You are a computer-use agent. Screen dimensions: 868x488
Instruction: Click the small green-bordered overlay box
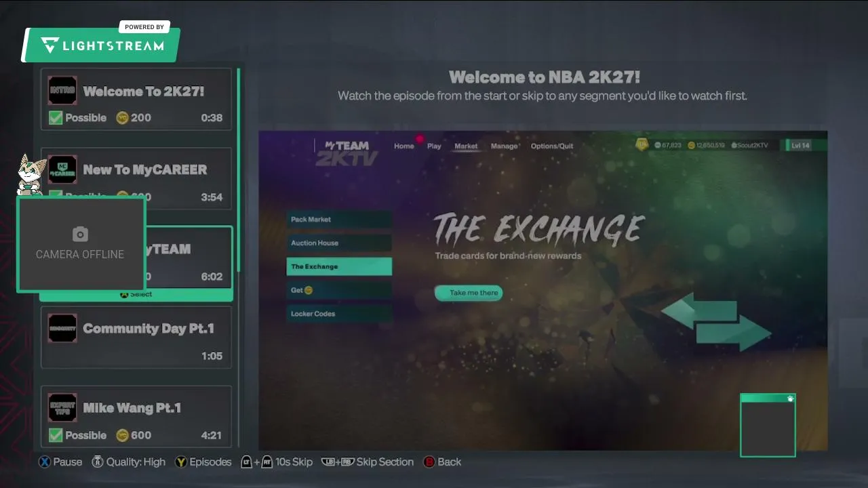(768, 425)
